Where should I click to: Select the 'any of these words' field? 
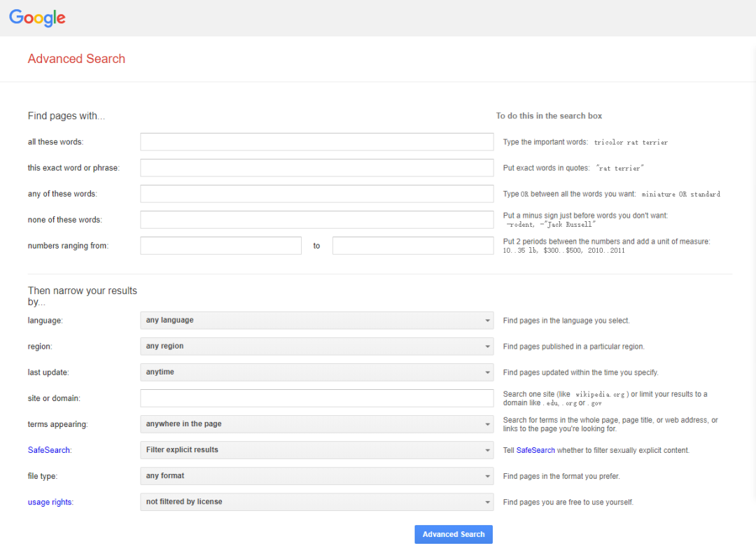click(x=316, y=194)
